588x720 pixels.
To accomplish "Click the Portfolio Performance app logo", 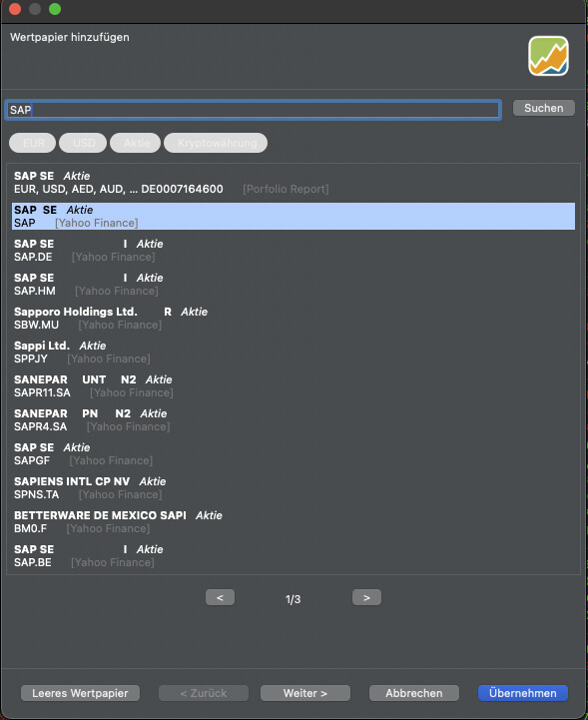I will (x=548, y=56).
